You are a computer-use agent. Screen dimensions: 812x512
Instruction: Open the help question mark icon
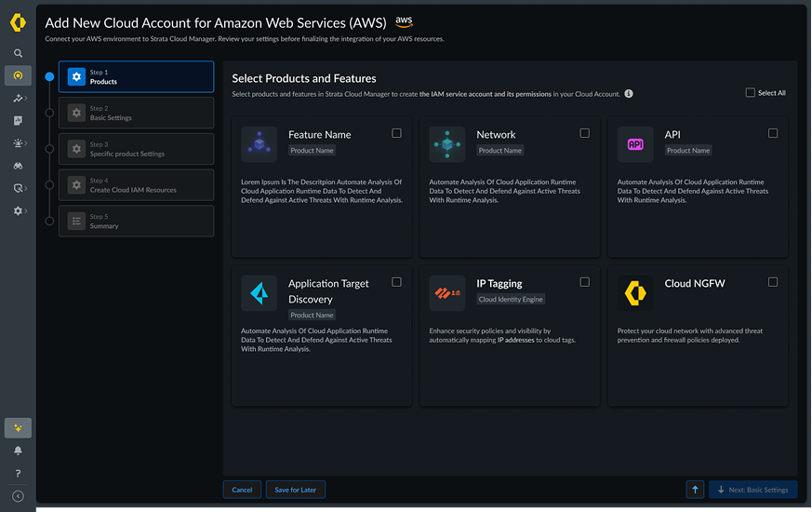(18, 473)
